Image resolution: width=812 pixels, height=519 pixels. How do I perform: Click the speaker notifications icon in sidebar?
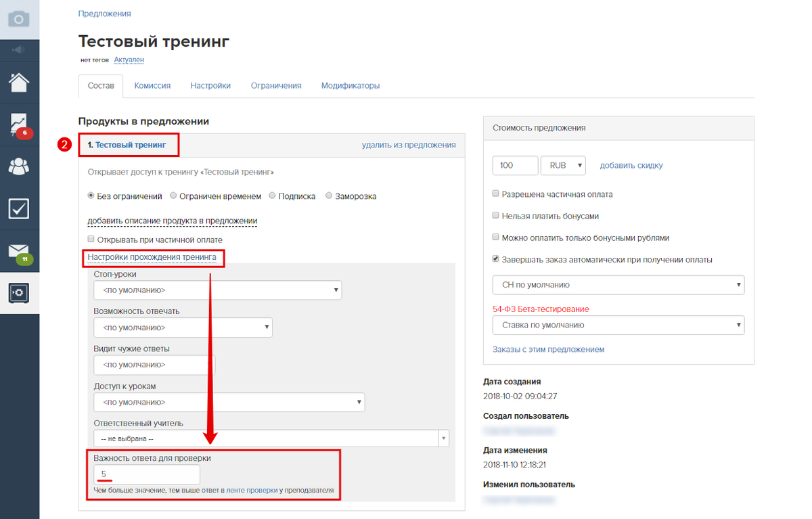(x=19, y=51)
